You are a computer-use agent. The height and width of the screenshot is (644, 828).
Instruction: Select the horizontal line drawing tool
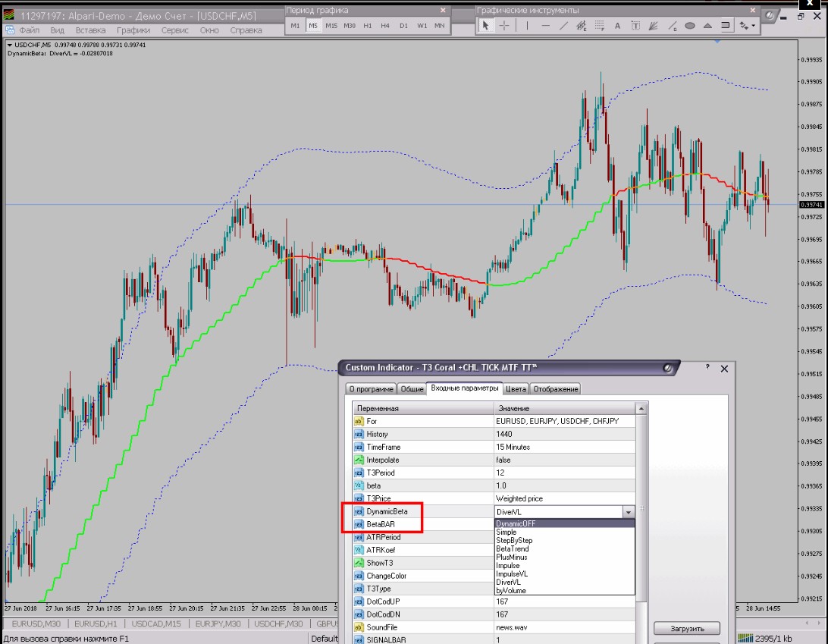tap(545, 25)
